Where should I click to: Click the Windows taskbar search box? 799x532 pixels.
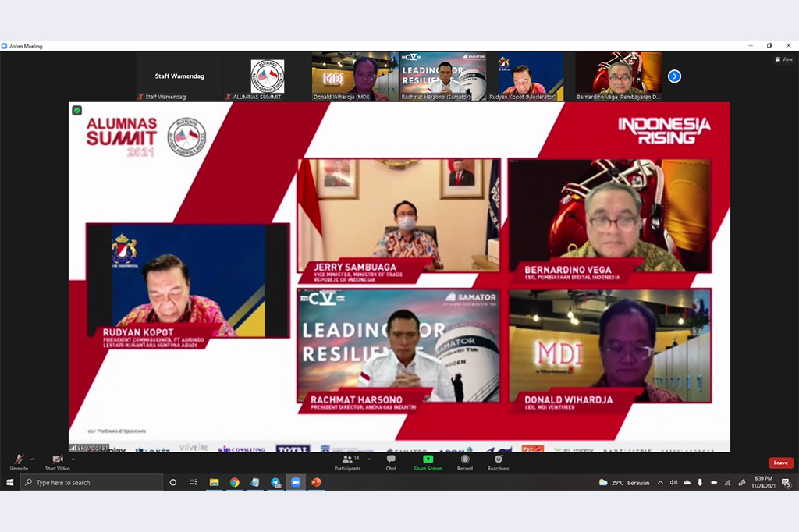click(x=92, y=483)
